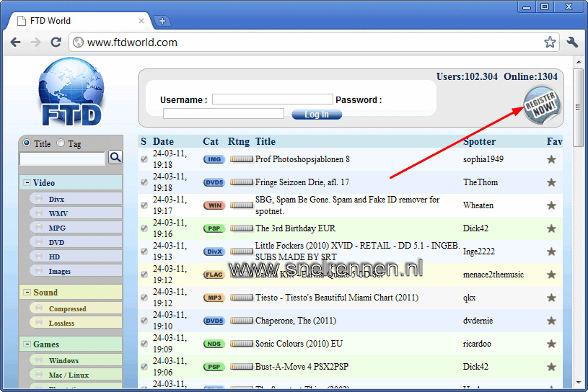The height and width of the screenshot is (392, 588).
Task: Click the sidebar search text box
Action: [62, 159]
